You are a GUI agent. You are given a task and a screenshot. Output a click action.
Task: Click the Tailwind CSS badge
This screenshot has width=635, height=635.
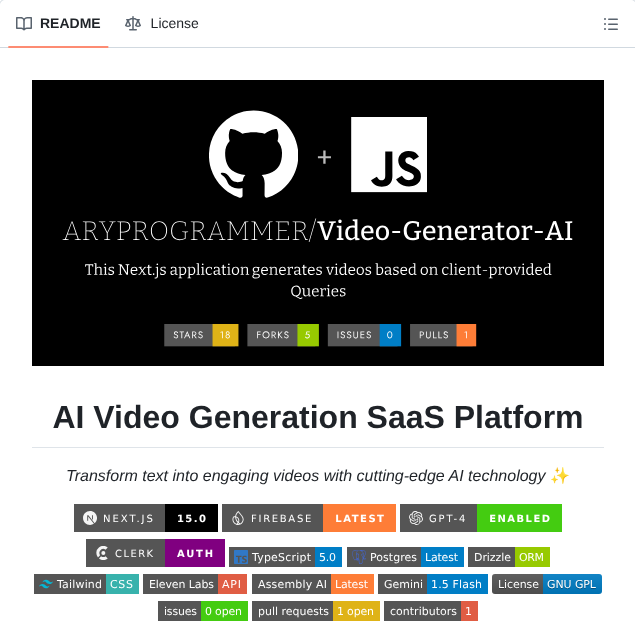click(86, 584)
